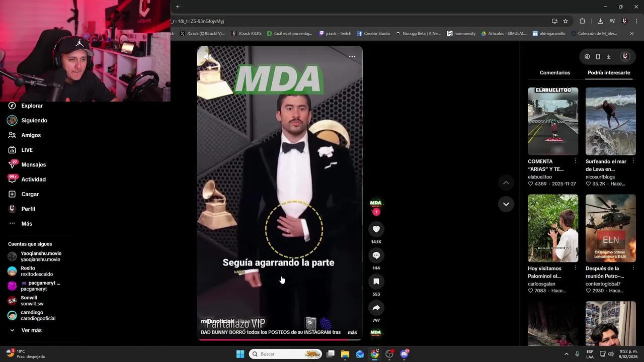Open the MDA author avatar beside video
Image resolution: width=644 pixels, height=362 pixels.
[x=376, y=204]
